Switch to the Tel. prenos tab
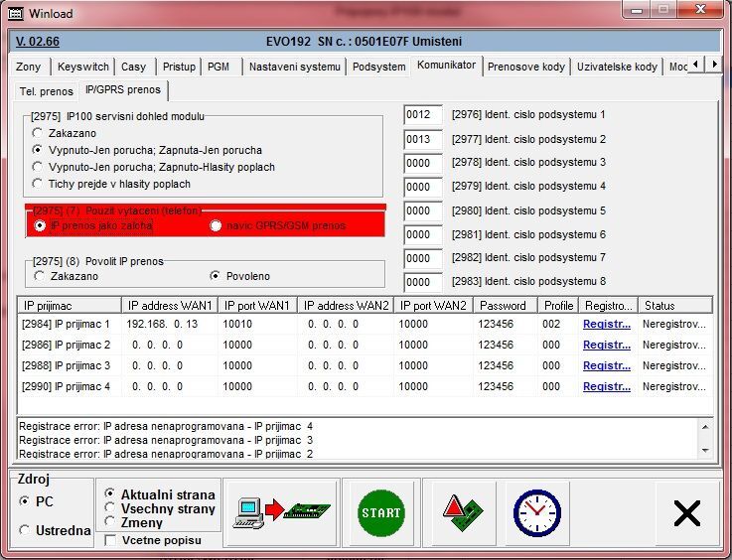 point(47,90)
